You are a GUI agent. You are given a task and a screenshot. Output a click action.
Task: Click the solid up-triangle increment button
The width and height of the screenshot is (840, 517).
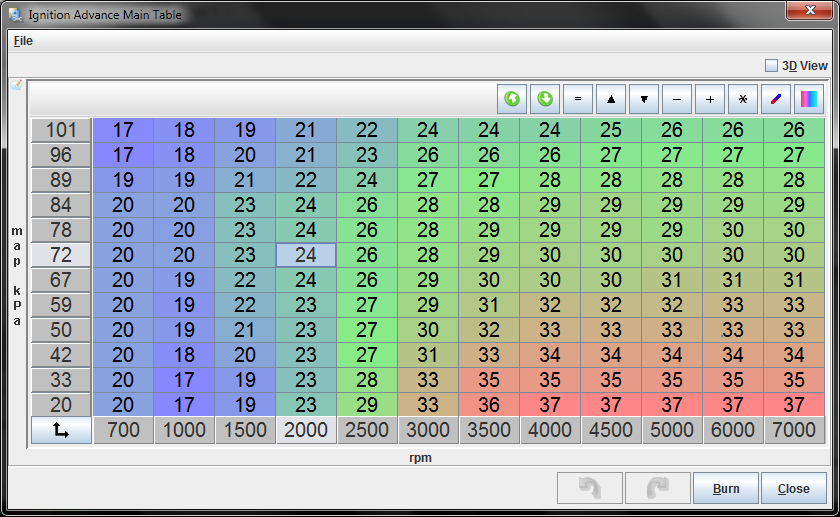(x=611, y=99)
